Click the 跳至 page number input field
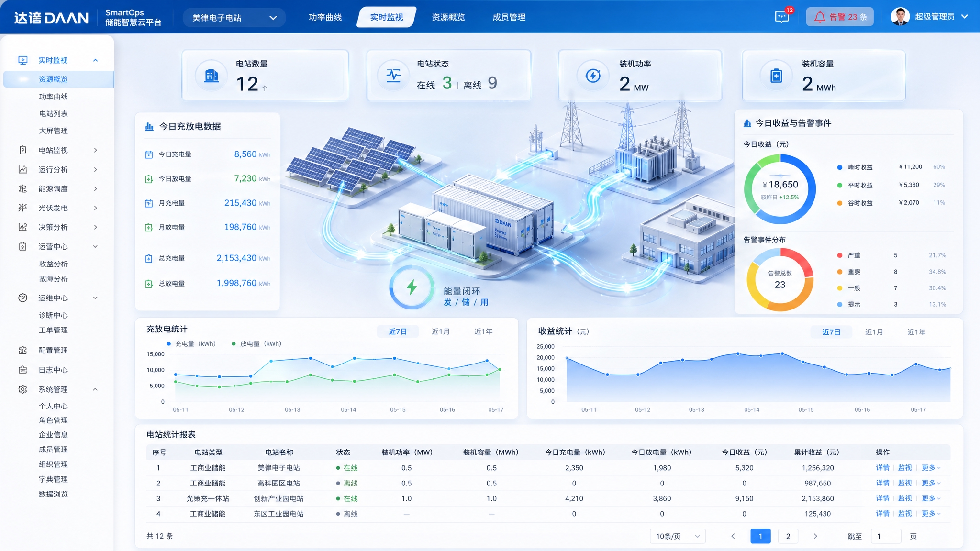Screen dimensions: 980x551 click(886, 536)
